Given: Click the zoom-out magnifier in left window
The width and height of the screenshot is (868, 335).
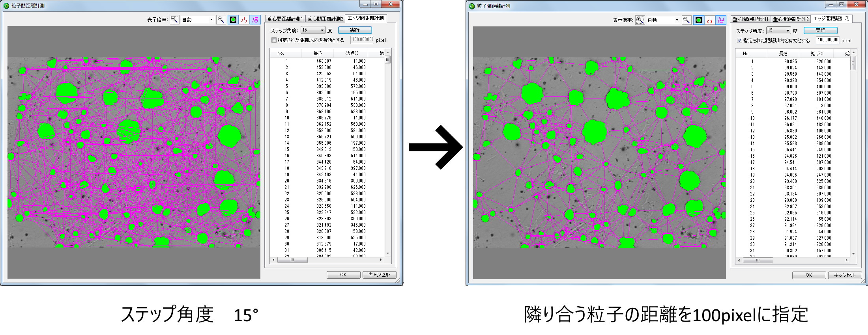Looking at the screenshot, I should click(221, 20).
